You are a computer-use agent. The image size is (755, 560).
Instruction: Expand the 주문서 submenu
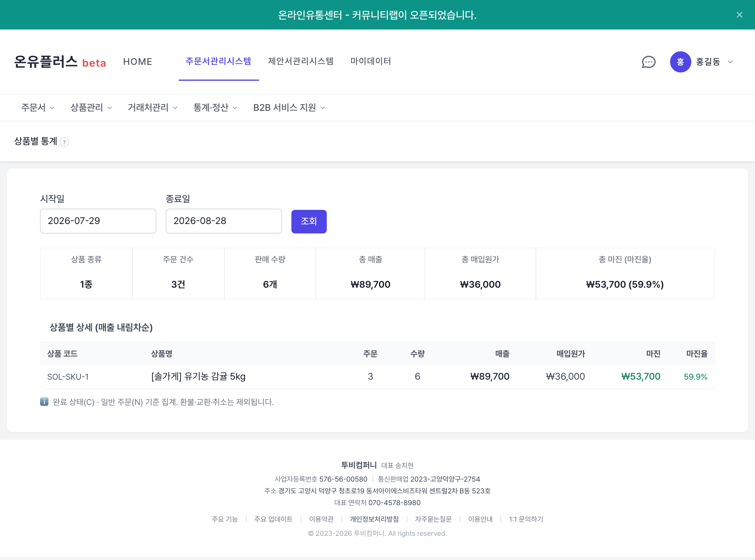[38, 108]
